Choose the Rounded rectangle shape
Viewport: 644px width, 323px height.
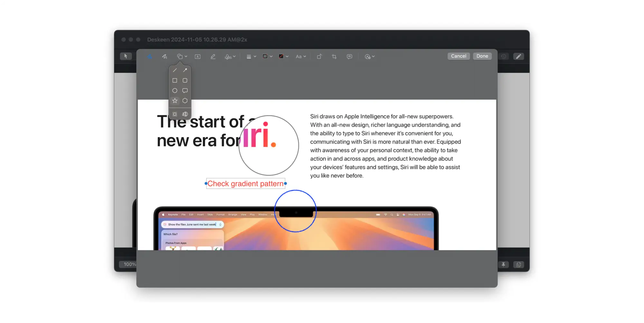coord(185,80)
